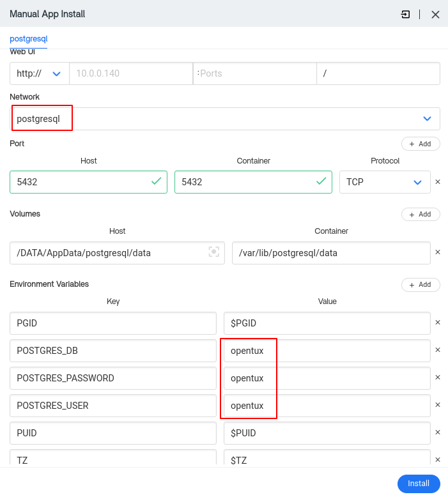Click the import/export icon in the header
448x497 pixels.
click(405, 14)
